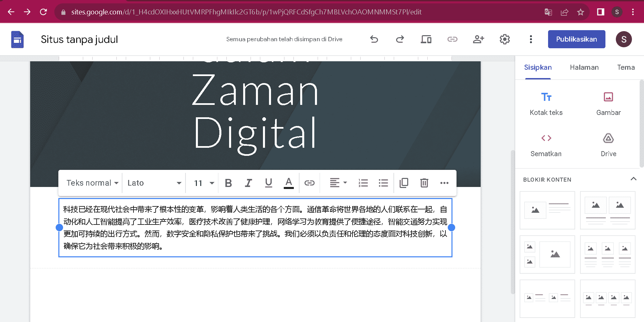Screen dimensions: 644x322
Task: Insert a Kotak teks text box
Action: click(546, 104)
